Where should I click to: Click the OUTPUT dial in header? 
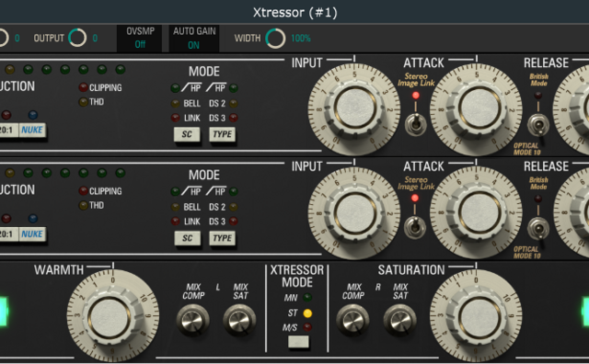(x=77, y=38)
